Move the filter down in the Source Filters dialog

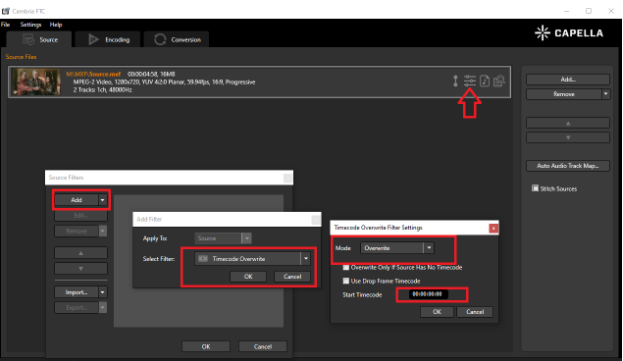[x=81, y=268]
